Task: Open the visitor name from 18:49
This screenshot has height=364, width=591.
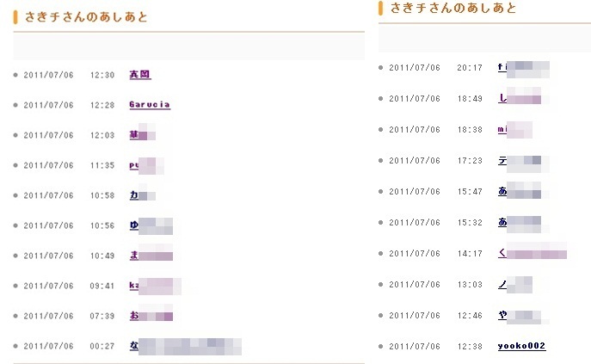Action: (x=519, y=99)
